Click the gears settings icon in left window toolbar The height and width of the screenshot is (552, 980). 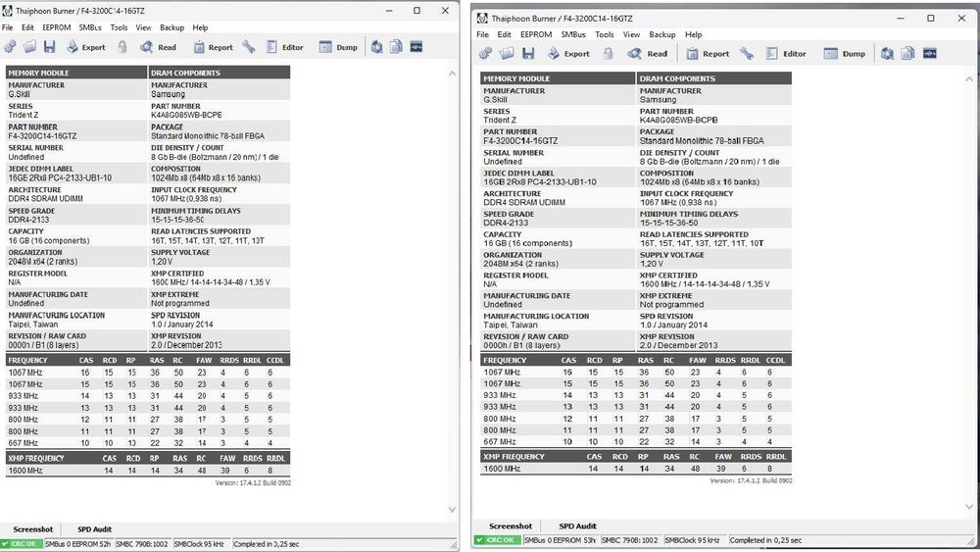click(11, 47)
